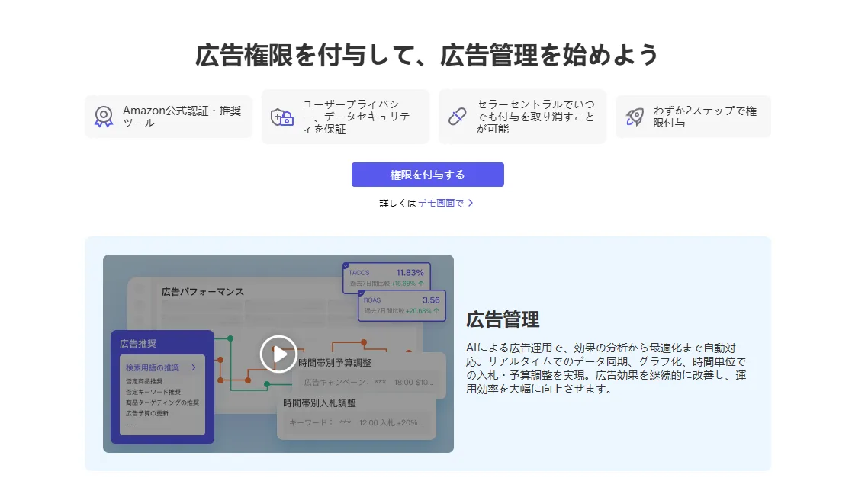Screen dimensions: 868x481
Task: Click the 時間帯別予算調整 label
Action: (335, 363)
